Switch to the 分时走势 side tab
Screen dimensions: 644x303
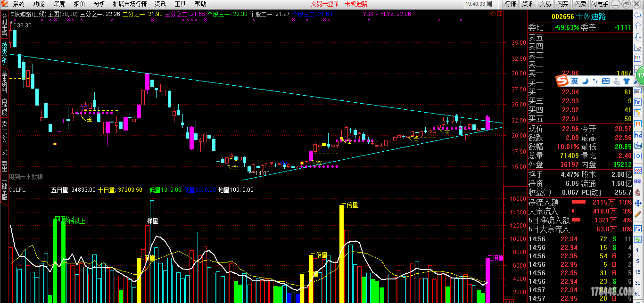[x=4, y=26]
